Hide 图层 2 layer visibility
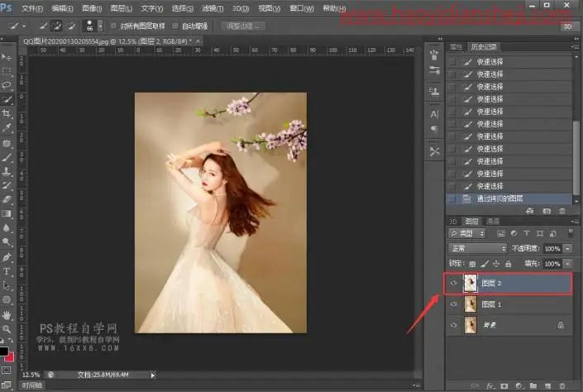This screenshot has height=392, width=583. 453,283
